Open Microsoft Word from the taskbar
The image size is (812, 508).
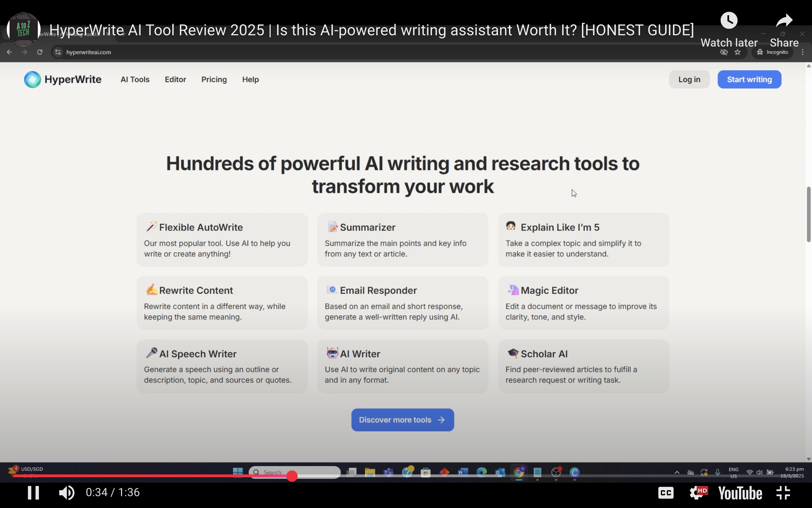463,472
